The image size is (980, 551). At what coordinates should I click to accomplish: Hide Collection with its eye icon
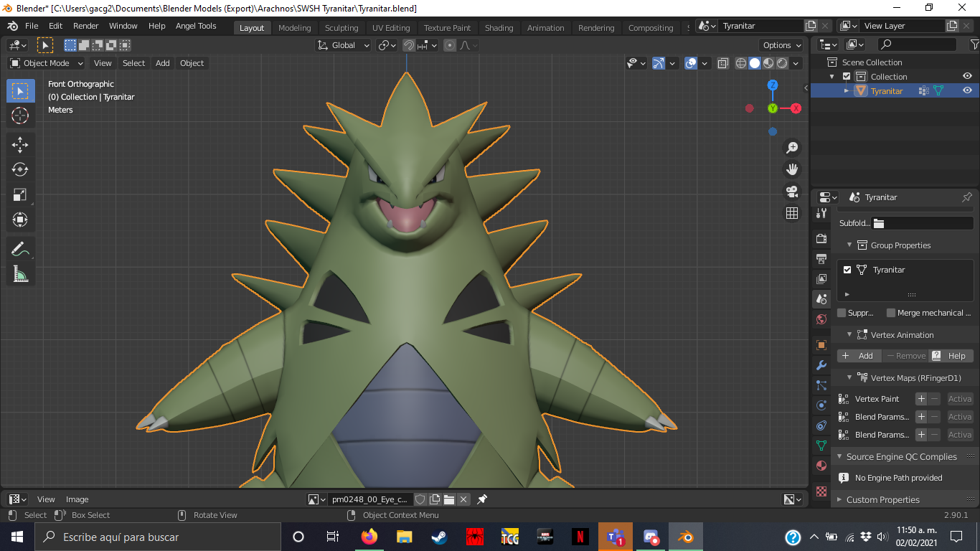click(967, 76)
